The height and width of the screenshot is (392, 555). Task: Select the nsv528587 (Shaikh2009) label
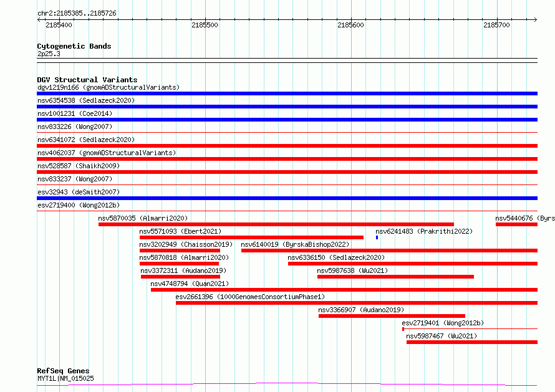pyautogui.click(x=79, y=166)
